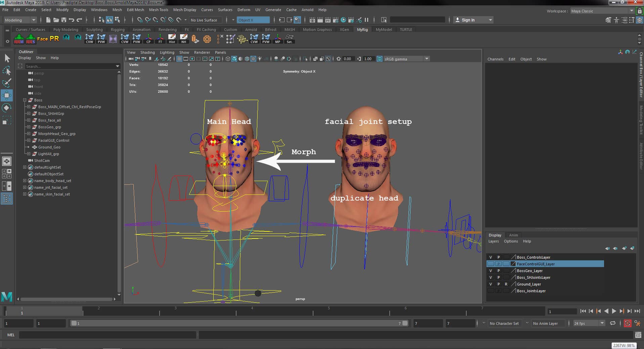Viewport: 644px width, 349px height.
Task: Expand the Boss_face_all group
Action: (x=29, y=120)
